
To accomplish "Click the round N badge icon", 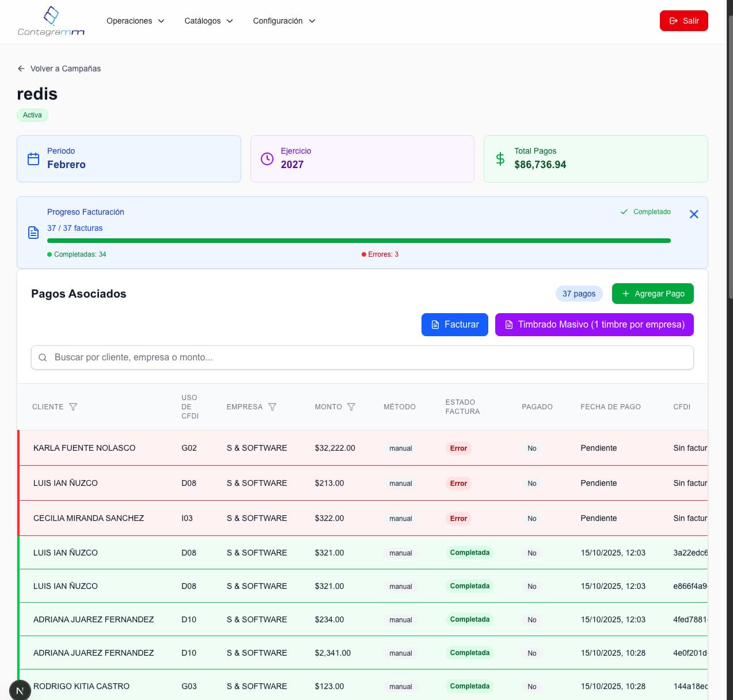I will 20,690.
